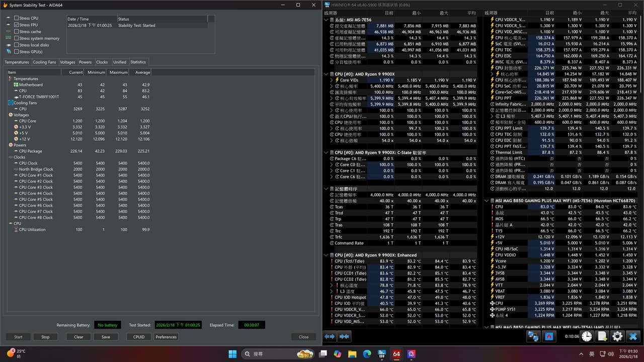Image resolution: width=644 pixels, height=362 pixels.
Task: Close sensors with blue X icon
Action: point(633,336)
